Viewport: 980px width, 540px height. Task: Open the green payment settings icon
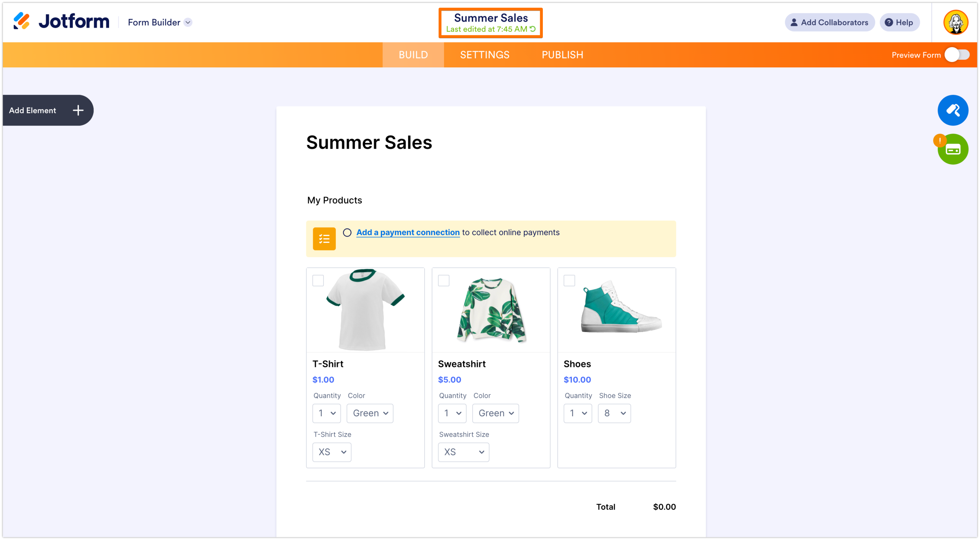(x=952, y=149)
